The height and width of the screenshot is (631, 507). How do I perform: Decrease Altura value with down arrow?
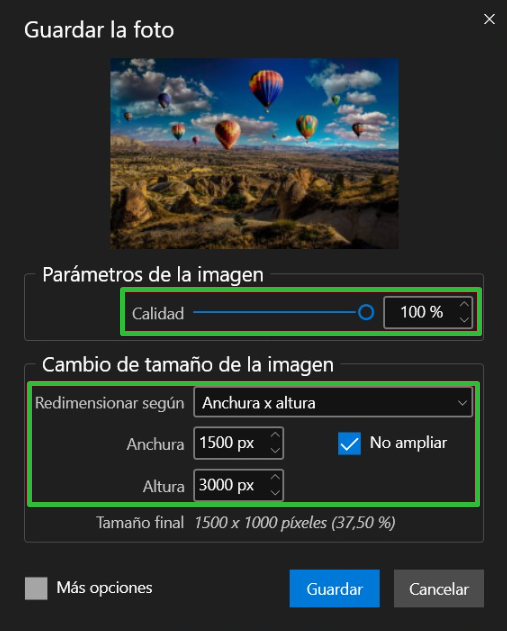point(275,493)
